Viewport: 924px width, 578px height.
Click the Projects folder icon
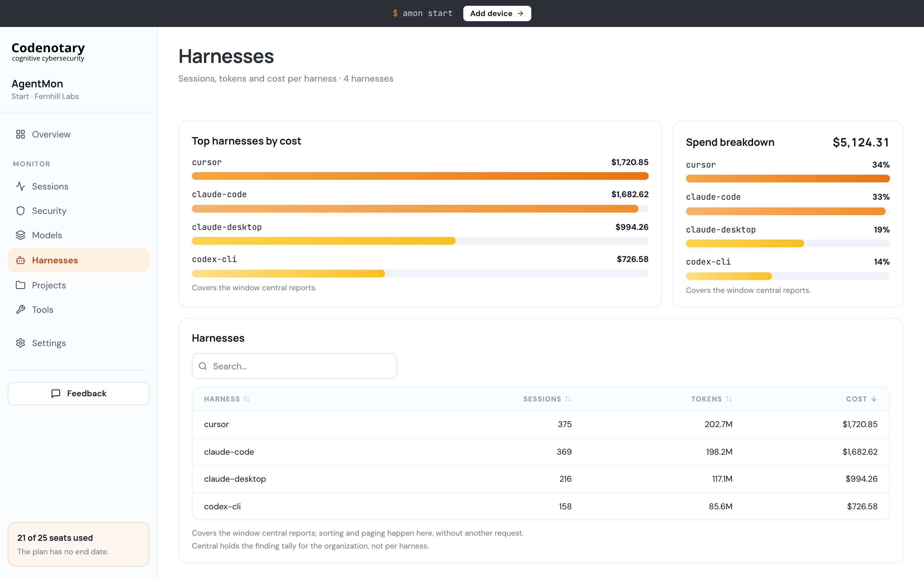[x=21, y=285]
